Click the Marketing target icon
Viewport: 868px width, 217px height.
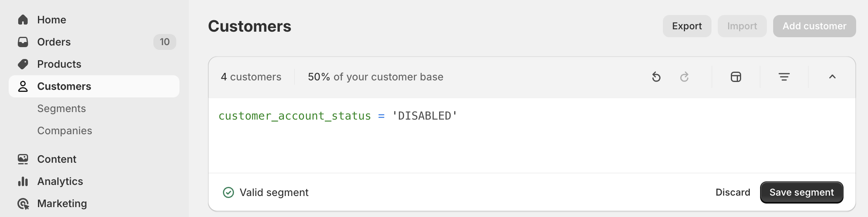tap(23, 204)
